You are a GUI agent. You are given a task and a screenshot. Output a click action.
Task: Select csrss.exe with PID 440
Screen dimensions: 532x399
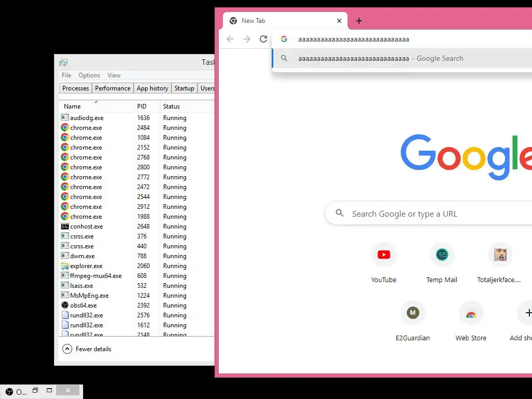pyautogui.click(x=137, y=246)
